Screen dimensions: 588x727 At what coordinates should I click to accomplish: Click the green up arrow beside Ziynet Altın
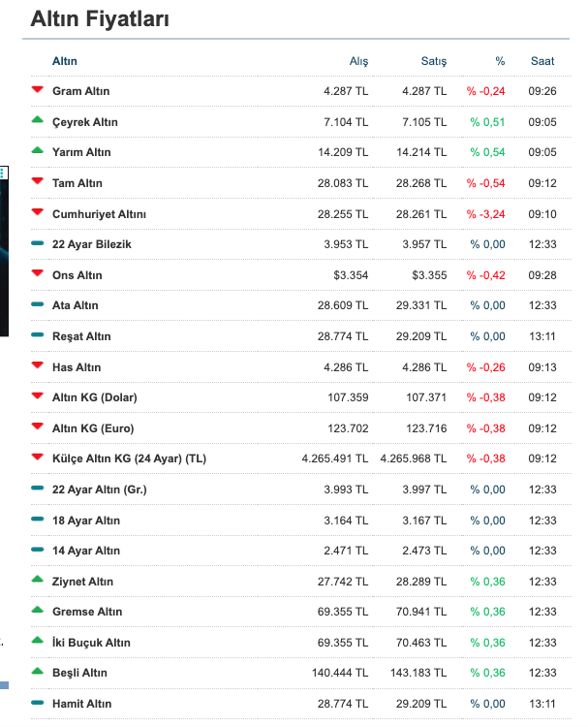[37, 581]
